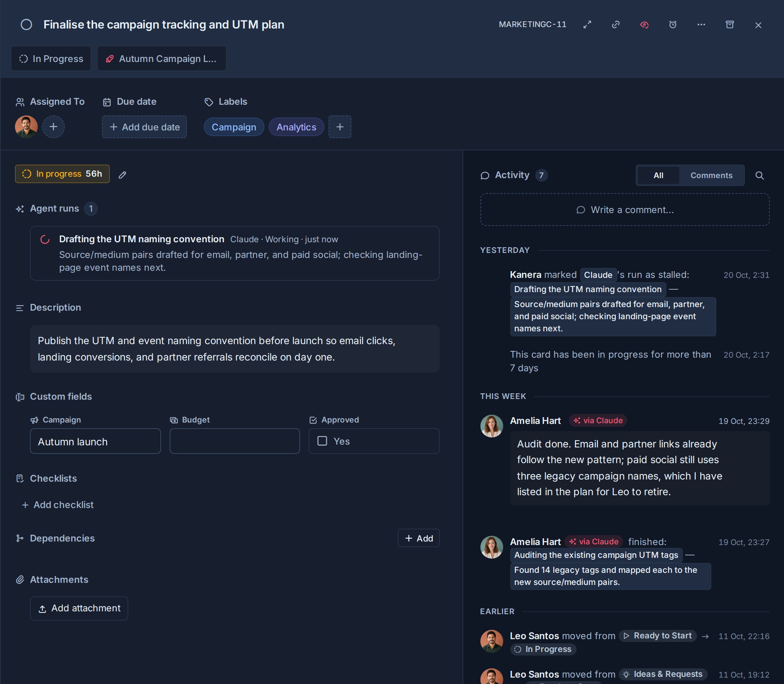Search the activity feed
784x684 pixels.
coord(759,176)
